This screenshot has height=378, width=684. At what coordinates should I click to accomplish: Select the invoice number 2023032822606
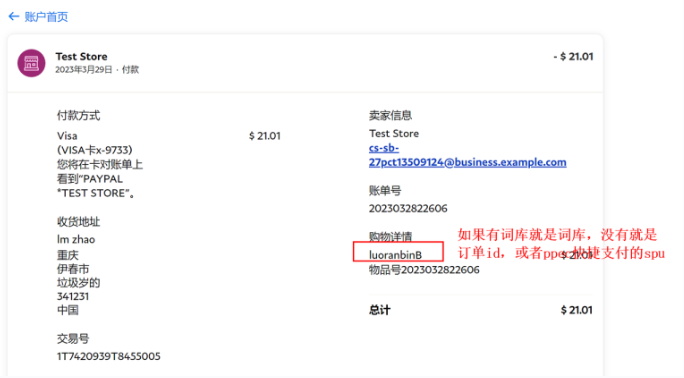tap(408, 208)
